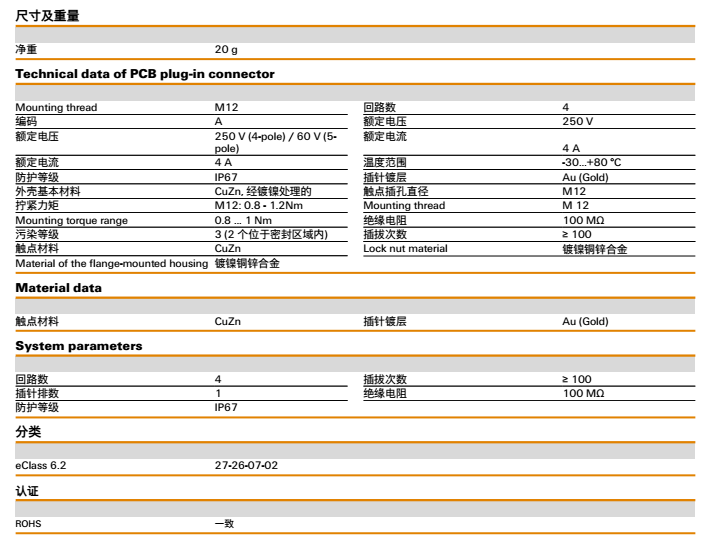This screenshot has height=543, width=717.
Task: Click the 尺寸及重量 section heading
Action: (x=47, y=17)
